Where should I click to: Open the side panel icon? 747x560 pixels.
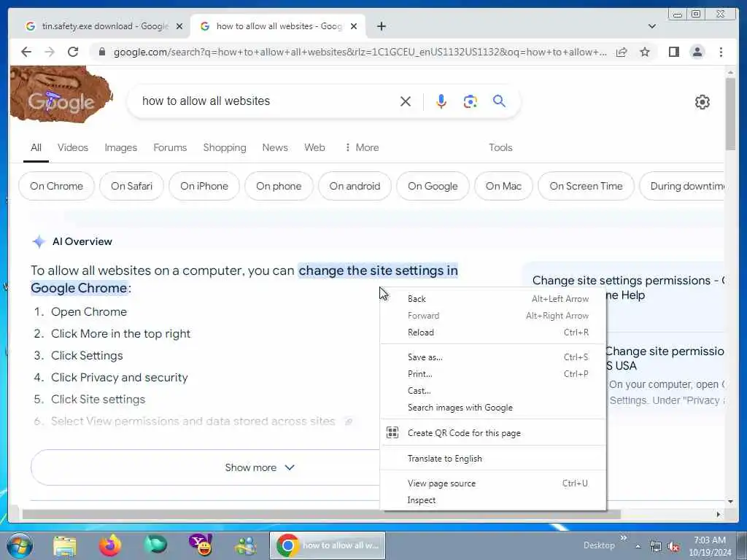point(673,52)
